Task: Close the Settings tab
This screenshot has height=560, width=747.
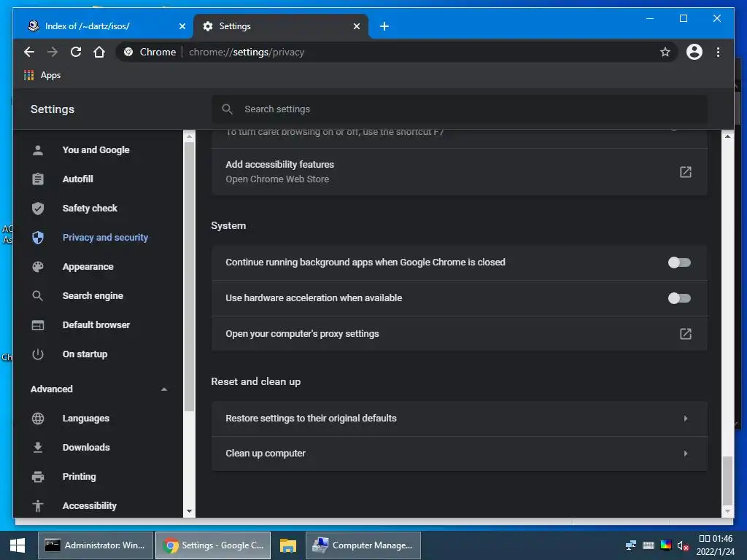Action: click(x=357, y=26)
